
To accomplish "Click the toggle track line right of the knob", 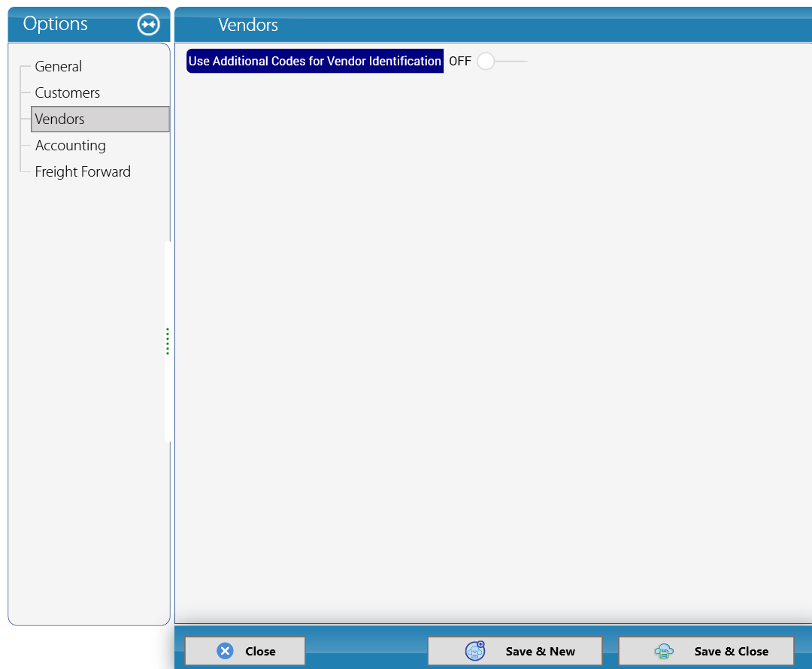I will coord(511,61).
